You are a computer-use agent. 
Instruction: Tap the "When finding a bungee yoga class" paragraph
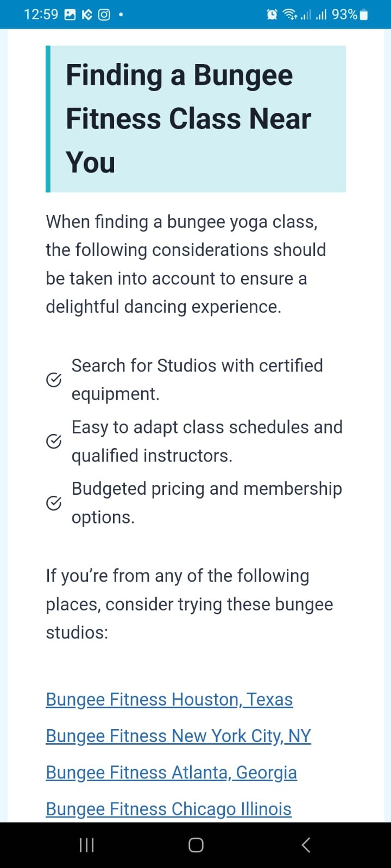186,264
